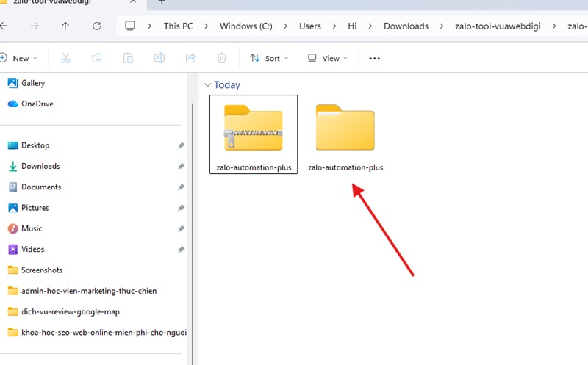
Task: Click the PC monitor icon in address bar
Action: click(130, 26)
